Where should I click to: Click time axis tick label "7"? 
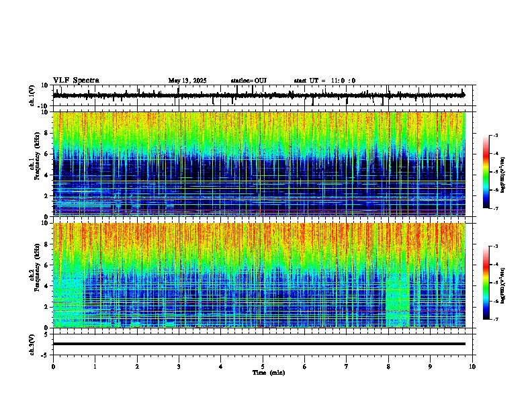coord(347,367)
